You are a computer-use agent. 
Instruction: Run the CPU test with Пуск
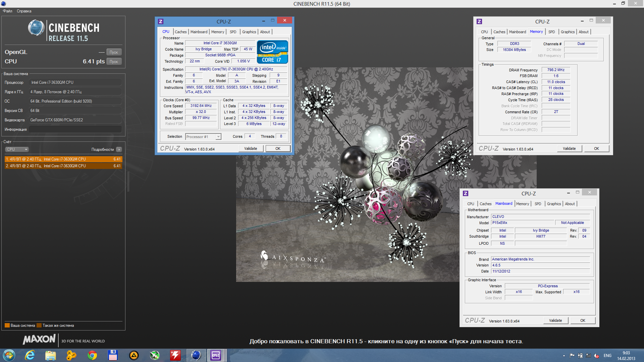[114, 62]
